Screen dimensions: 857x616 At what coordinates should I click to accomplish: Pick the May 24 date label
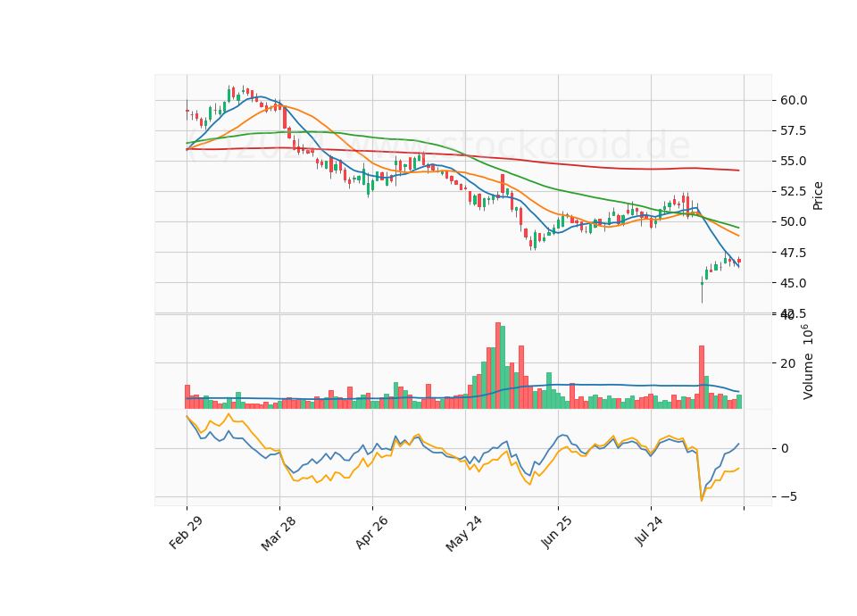pos(463,534)
